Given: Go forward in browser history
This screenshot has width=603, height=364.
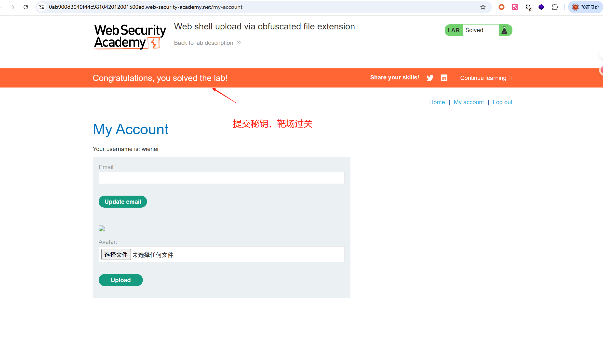Looking at the screenshot, I should [13, 7].
